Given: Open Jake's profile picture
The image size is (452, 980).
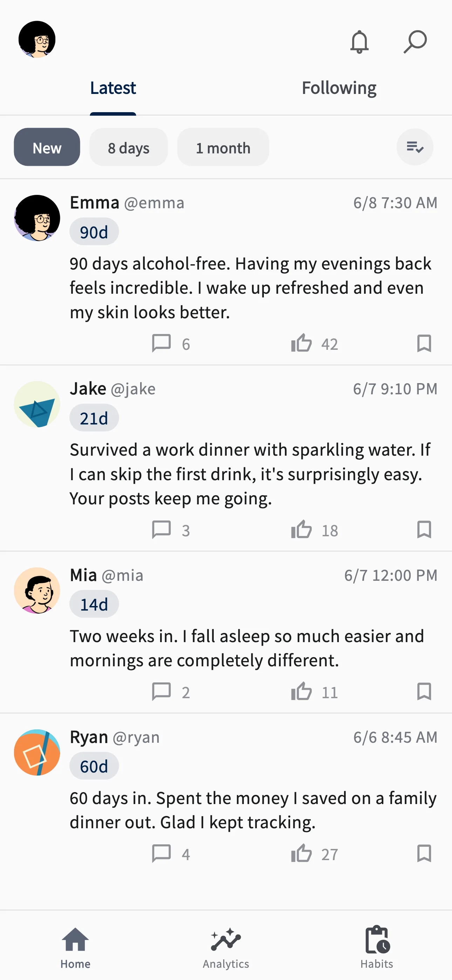Looking at the screenshot, I should click(37, 404).
